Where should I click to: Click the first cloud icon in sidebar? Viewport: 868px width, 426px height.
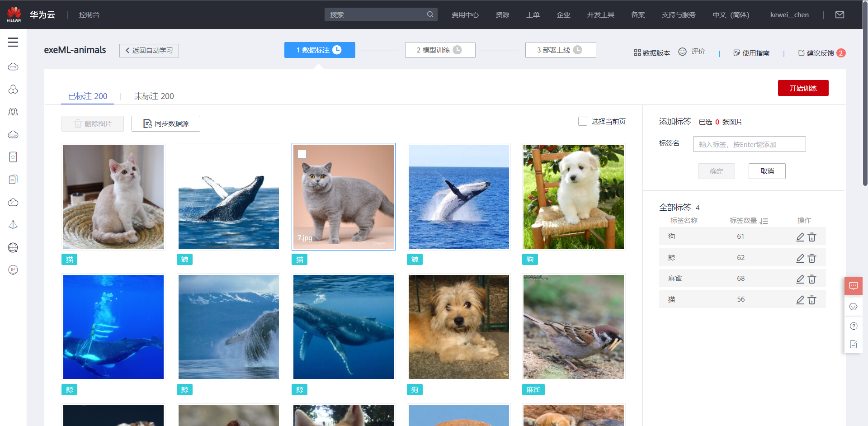tap(13, 67)
